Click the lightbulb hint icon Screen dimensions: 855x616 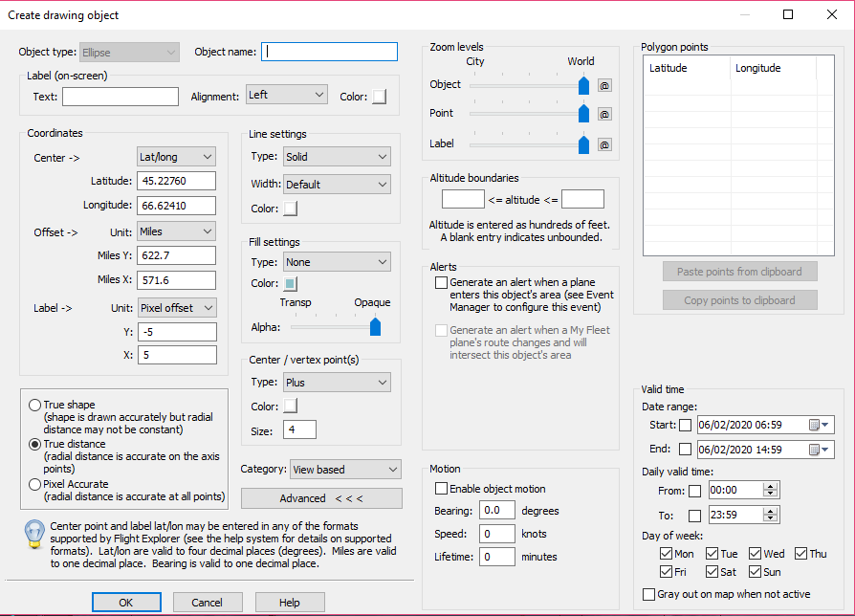coord(34,533)
